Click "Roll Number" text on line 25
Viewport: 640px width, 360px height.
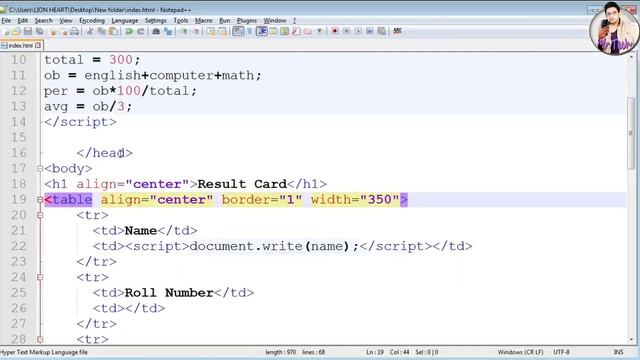(x=169, y=293)
